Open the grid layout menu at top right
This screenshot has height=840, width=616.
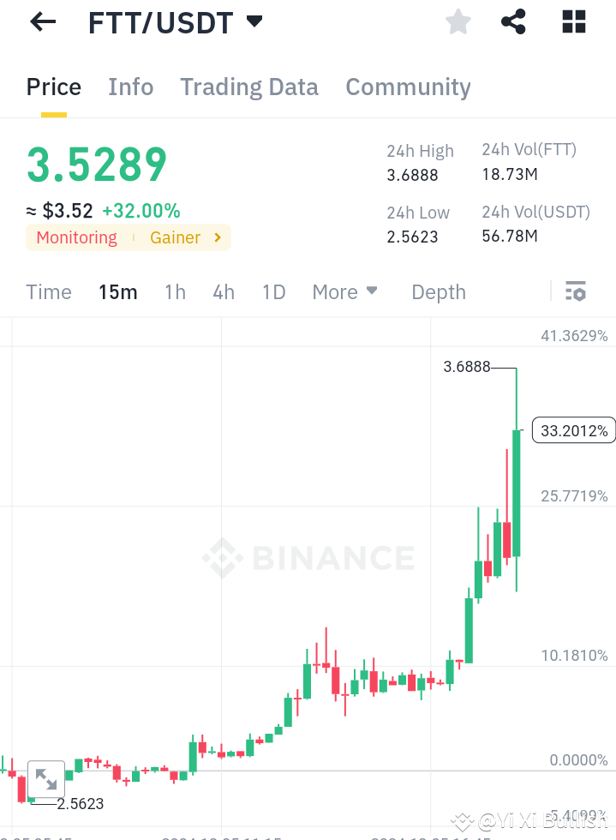click(572, 21)
